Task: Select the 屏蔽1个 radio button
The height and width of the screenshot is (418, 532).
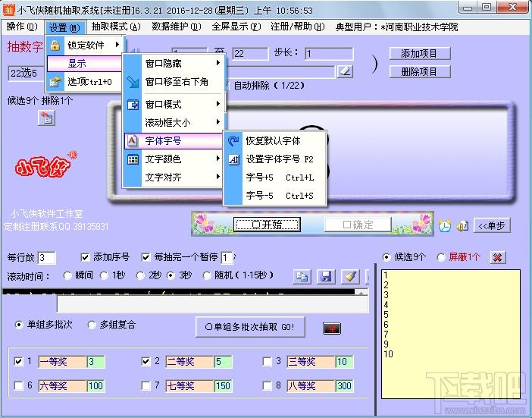Action: pyautogui.click(x=441, y=257)
